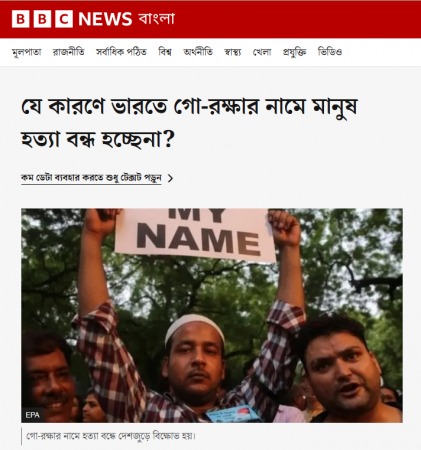Go to the স্বাস্থ্য section
Viewport: 421px width, 450px height.
pos(233,52)
